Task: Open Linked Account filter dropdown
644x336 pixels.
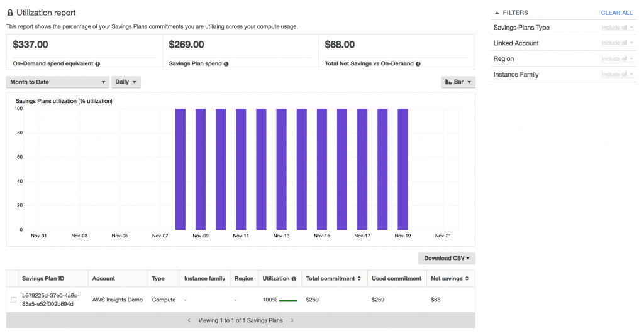Action: (x=617, y=43)
